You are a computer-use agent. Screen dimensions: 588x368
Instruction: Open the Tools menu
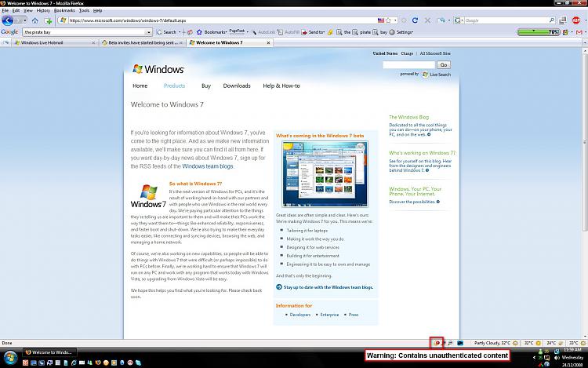[84, 10]
